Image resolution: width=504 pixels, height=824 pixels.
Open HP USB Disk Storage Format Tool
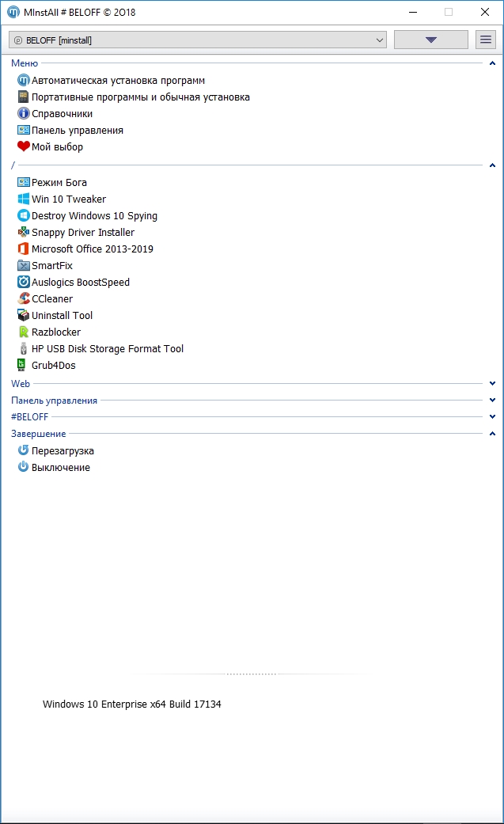coord(108,348)
